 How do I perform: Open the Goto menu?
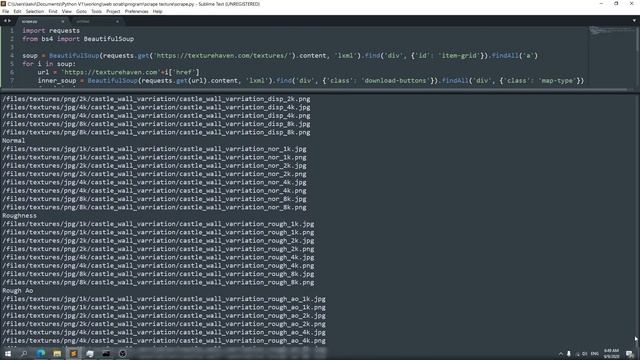[x=81, y=11]
